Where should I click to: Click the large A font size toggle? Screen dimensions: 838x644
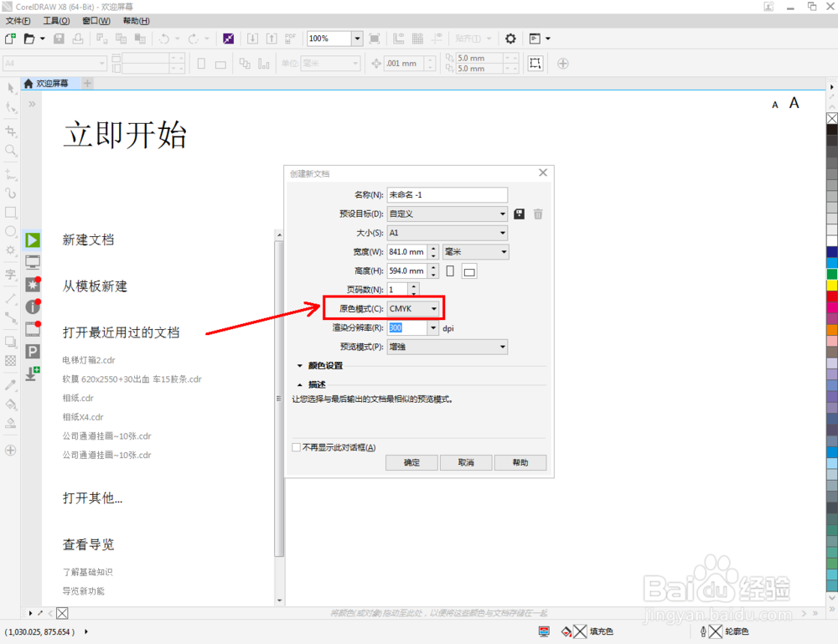pyautogui.click(x=794, y=102)
